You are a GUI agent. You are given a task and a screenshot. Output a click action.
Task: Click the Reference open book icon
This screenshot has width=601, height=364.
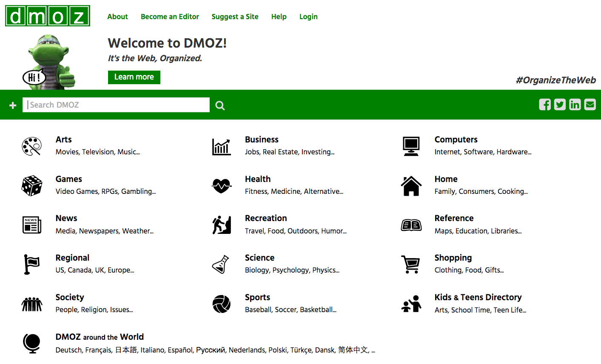pyautogui.click(x=411, y=225)
